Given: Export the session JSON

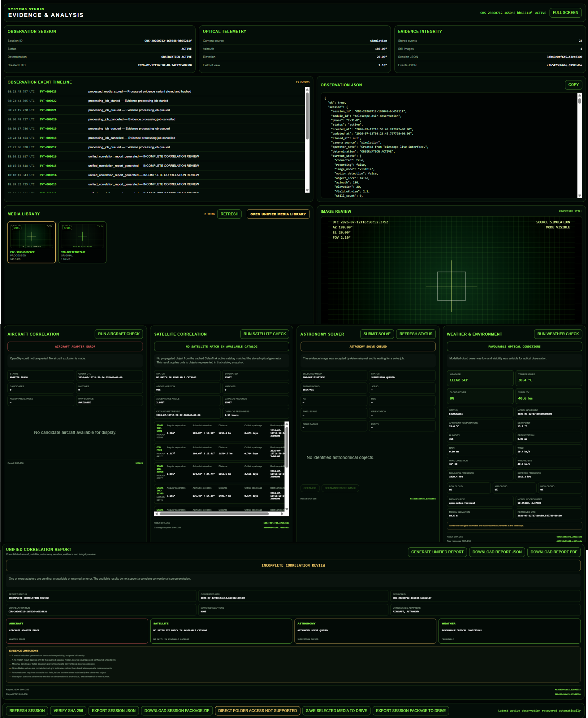Looking at the screenshot, I should click(114, 711).
